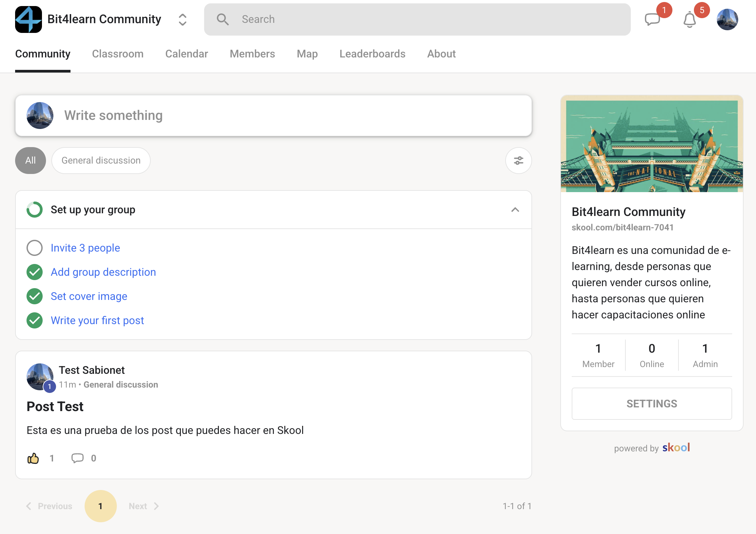Click the Next page button
The width and height of the screenshot is (756, 534).
point(144,506)
